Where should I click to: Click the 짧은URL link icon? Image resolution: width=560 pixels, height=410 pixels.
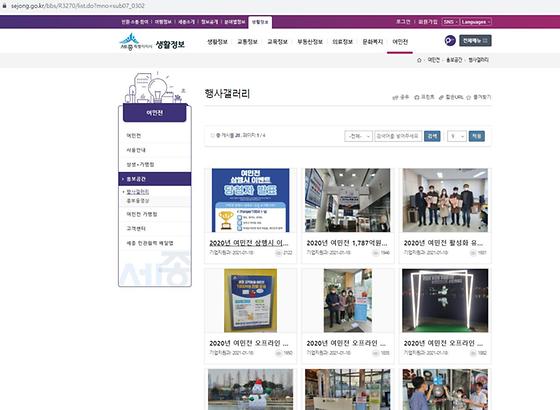click(x=441, y=97)
